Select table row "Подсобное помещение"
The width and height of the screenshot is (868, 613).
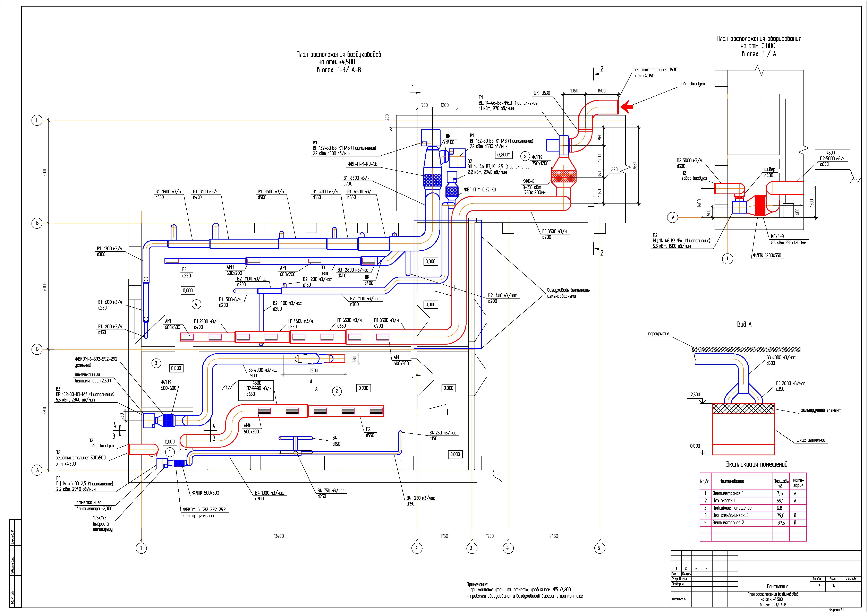click(753, 508)
